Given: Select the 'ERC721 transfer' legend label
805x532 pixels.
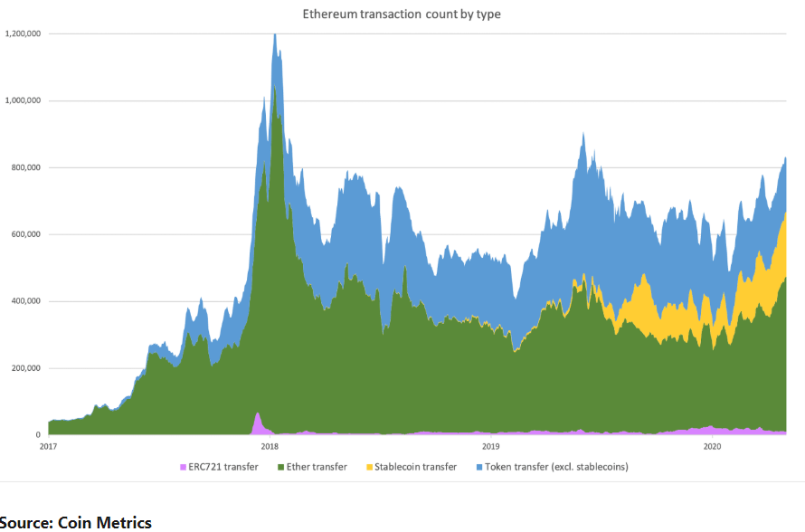Looking at the screenshot, I should [223, 467].
